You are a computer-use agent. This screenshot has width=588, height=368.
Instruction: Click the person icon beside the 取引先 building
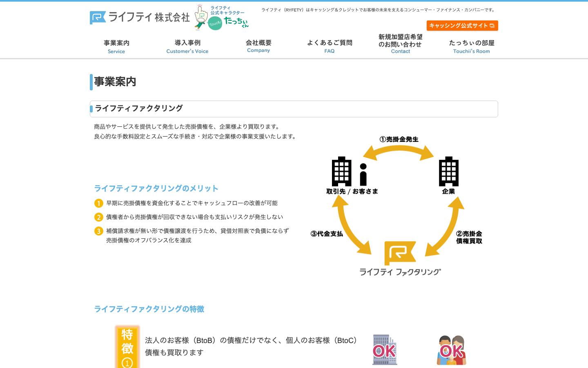tap(363, 174)
